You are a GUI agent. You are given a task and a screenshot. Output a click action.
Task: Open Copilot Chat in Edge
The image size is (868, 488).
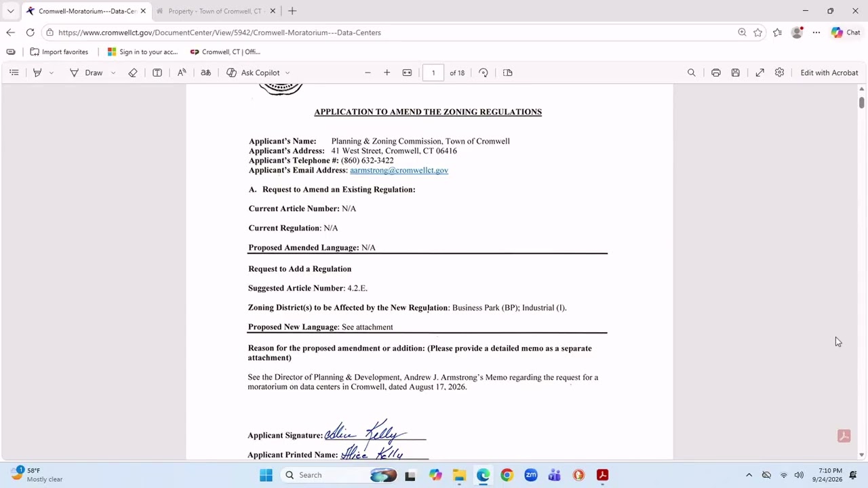(846, 33)
